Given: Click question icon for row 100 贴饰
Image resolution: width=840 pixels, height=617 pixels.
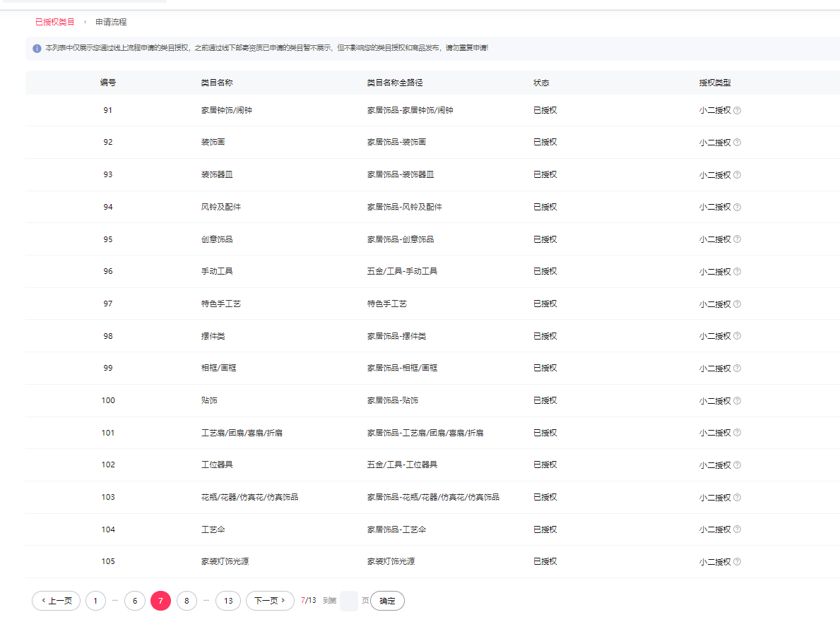Looking at the screenshot, I should pos(737,401).
